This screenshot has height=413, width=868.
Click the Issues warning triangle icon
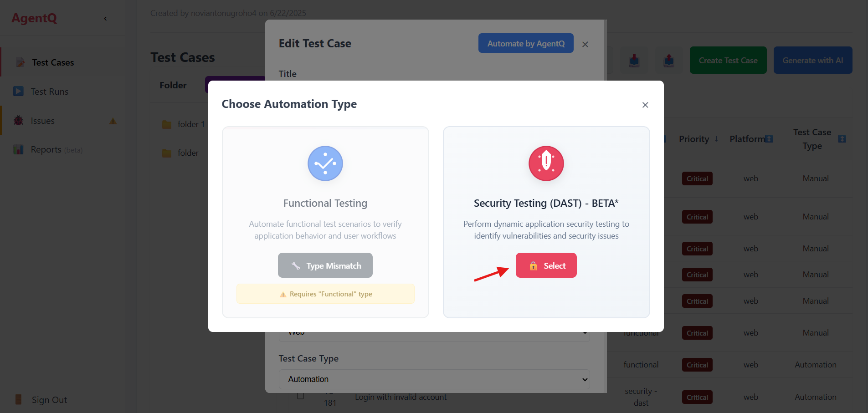click(113, 121)
